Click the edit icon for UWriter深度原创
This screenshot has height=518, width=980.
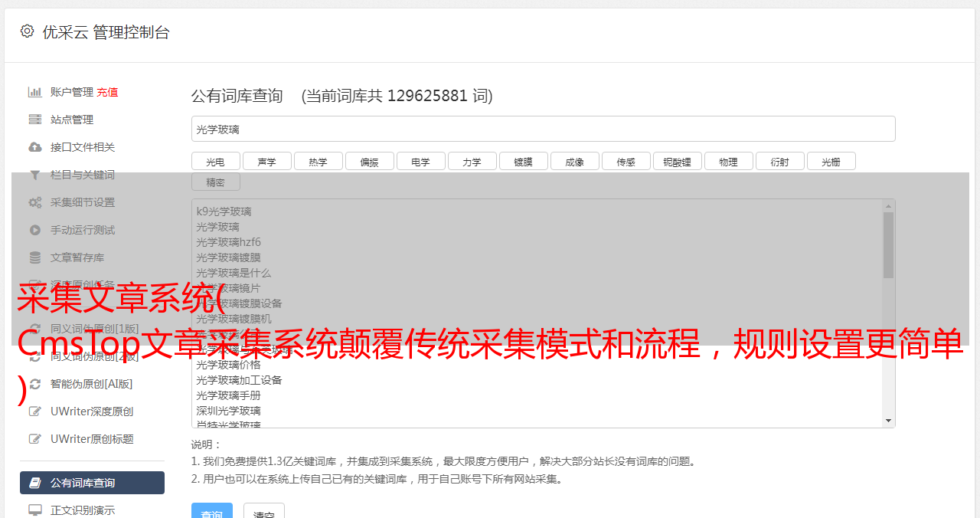click(x=35, y=411)
